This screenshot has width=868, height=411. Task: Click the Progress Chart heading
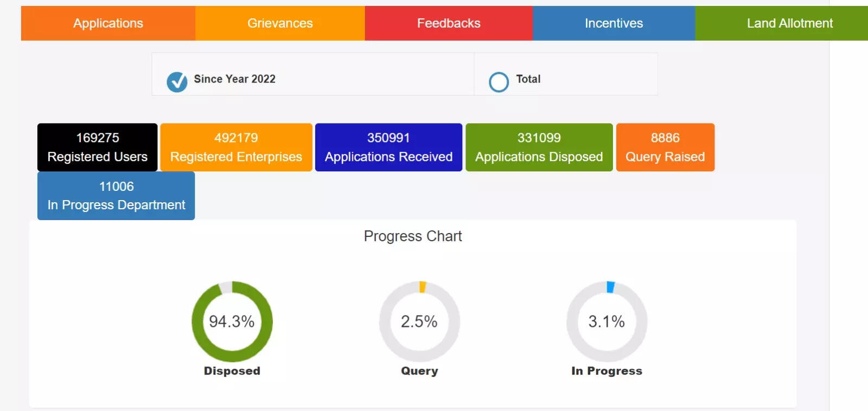[413, 236]
